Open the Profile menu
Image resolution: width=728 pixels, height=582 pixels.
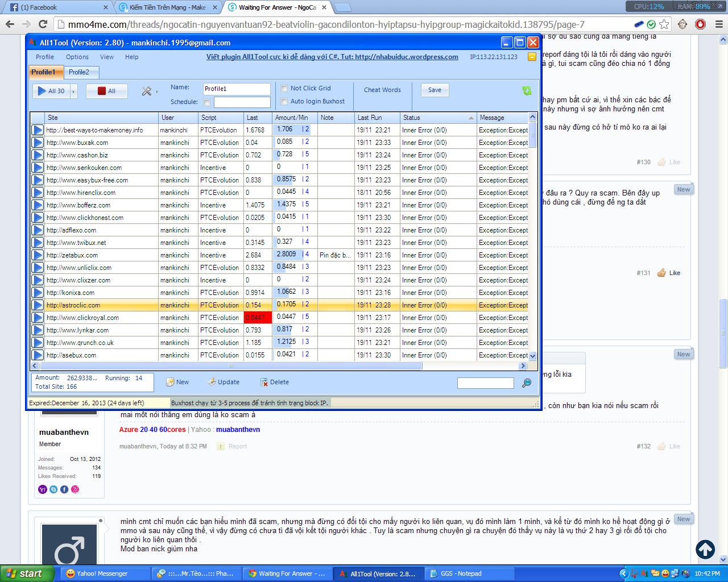(45, 57)
